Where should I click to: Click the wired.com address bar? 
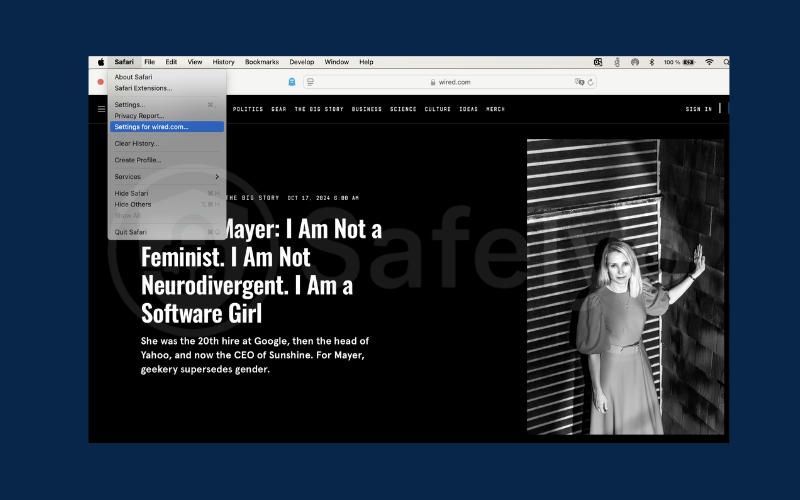(449, 82)
